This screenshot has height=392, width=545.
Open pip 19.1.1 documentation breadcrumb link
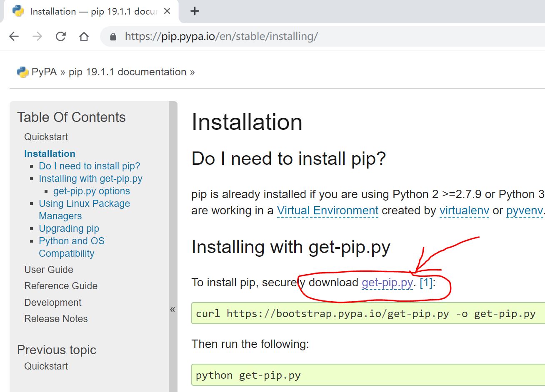click(x=127, y=72)
